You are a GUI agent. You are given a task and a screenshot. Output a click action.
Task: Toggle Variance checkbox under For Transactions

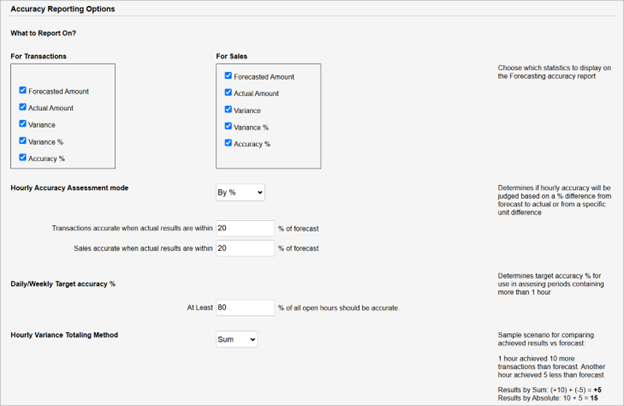(x=23, y=124)
